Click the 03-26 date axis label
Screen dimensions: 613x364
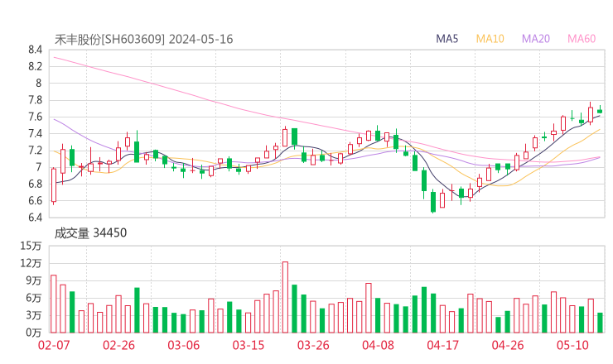tap(313, 345)
